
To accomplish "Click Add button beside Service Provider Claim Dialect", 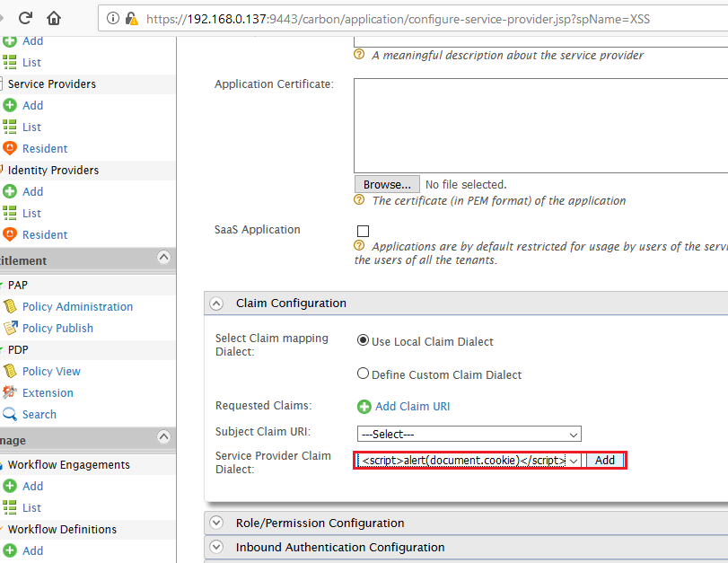I will [x=605, y=460].
